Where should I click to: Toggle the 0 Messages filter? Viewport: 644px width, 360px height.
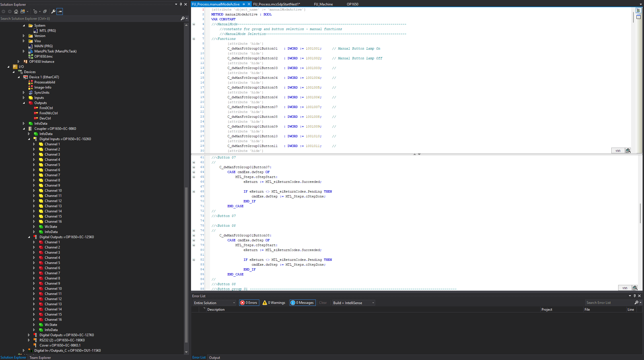point(302,303)
